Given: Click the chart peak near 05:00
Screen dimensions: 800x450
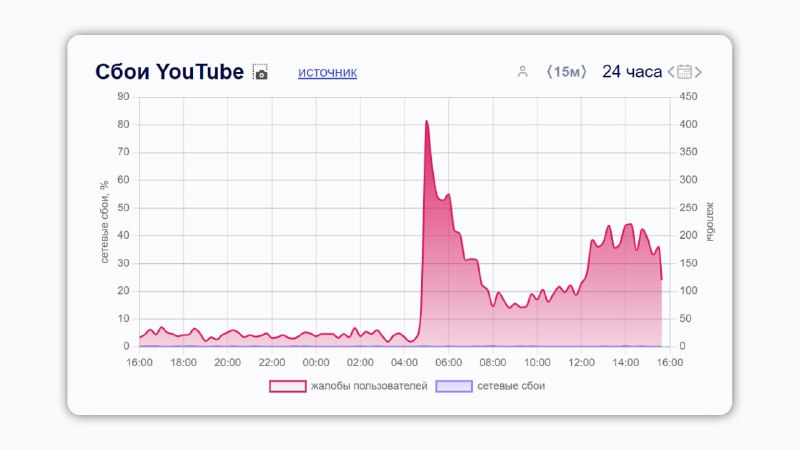Looking at the screenshot, I should tap(427, 121).
